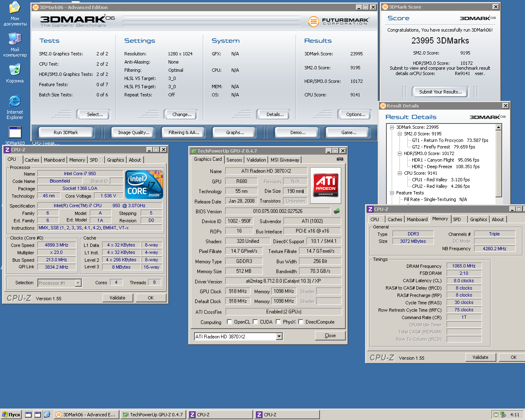The width and height of the screenshot is (525, 420).
Task: Open the Processor #1 selection dropdown
Action: (78, 283)
